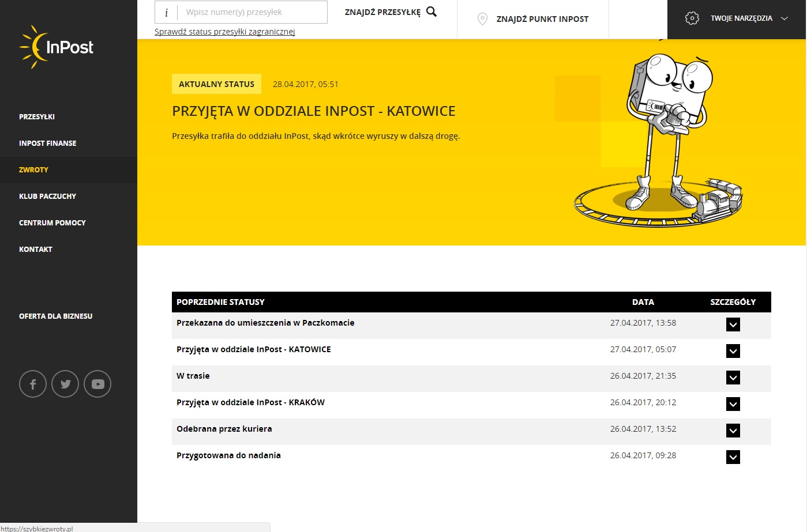Expand details for Przygotowana do nadania
The height and width of the screenshot is (532, 807).
(733, 457)
